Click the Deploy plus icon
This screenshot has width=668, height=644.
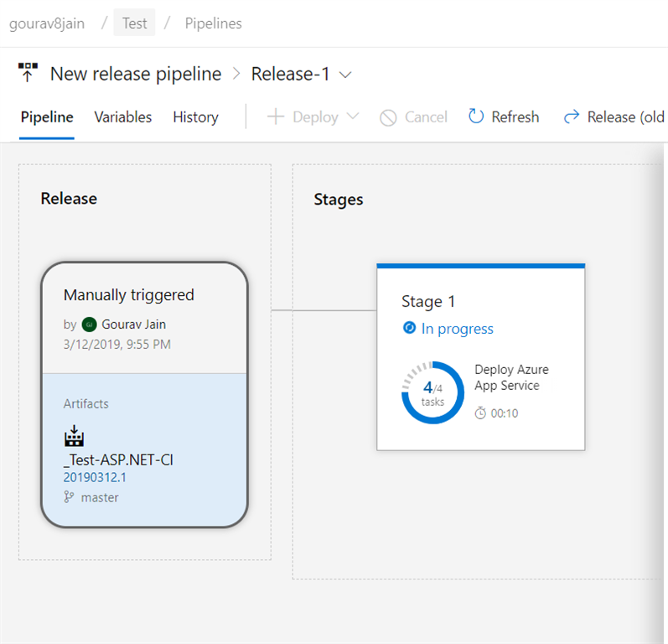click(x=276, y=117)
